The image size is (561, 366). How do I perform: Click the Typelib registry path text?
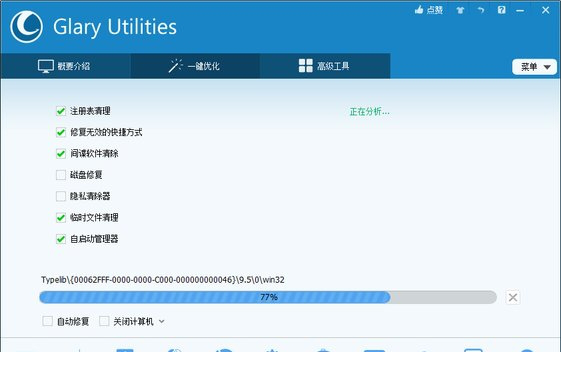click(163, 279)
